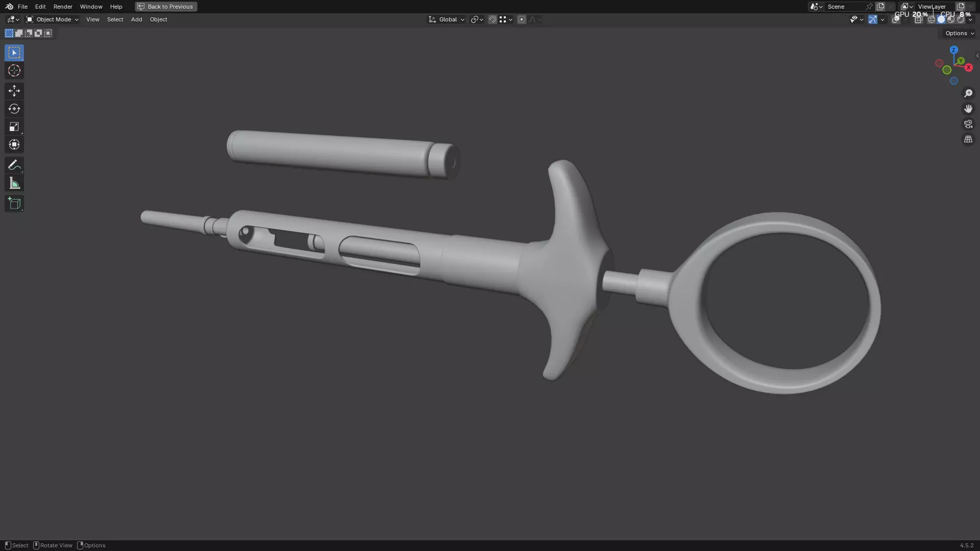Screen dimensions: 980x551
Task: Activate the 3D Cursor tool
Action: 14,70
